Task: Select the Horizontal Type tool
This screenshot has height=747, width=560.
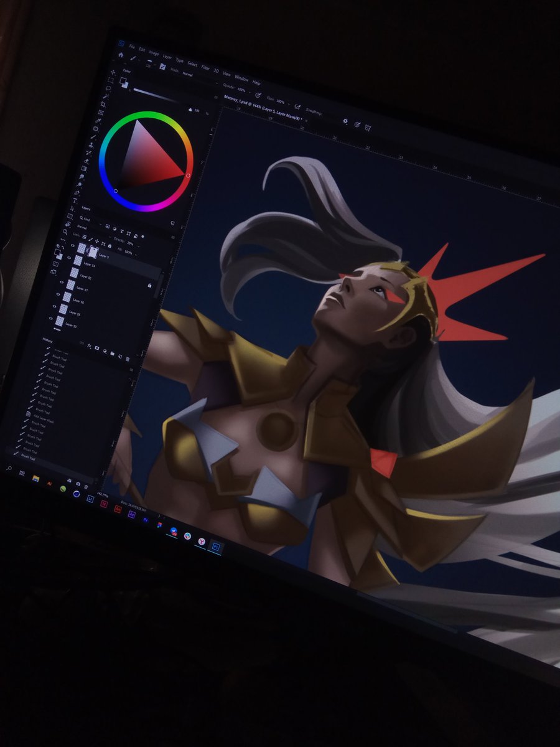Action: pos(75,200)
